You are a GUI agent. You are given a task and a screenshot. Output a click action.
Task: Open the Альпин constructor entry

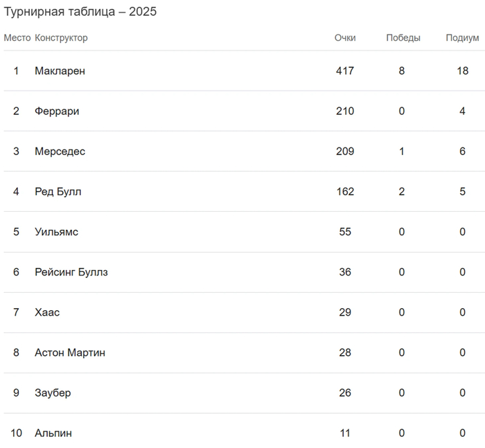(53, 433)
